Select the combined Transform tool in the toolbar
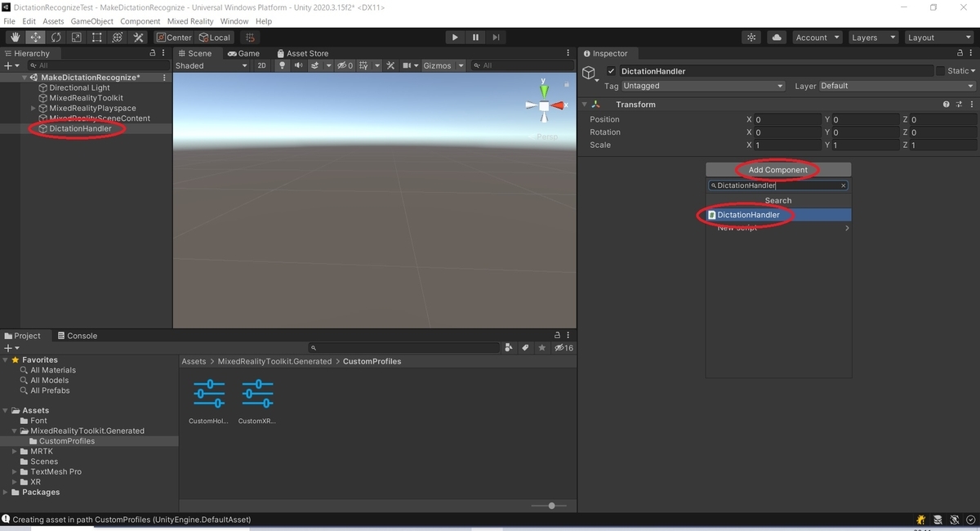Viewport: 980px width, 531px height. coord(118,38)
